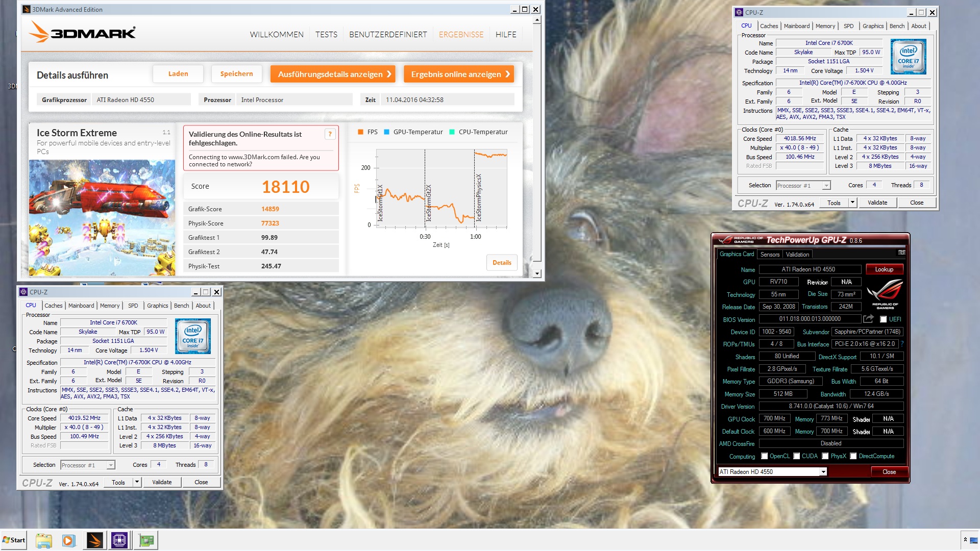Click the Intel Core i7 logo in lower CPU-Z
The width and height of the screenshot is (980, 551).
pyautogui.click(x=192, y=336)
